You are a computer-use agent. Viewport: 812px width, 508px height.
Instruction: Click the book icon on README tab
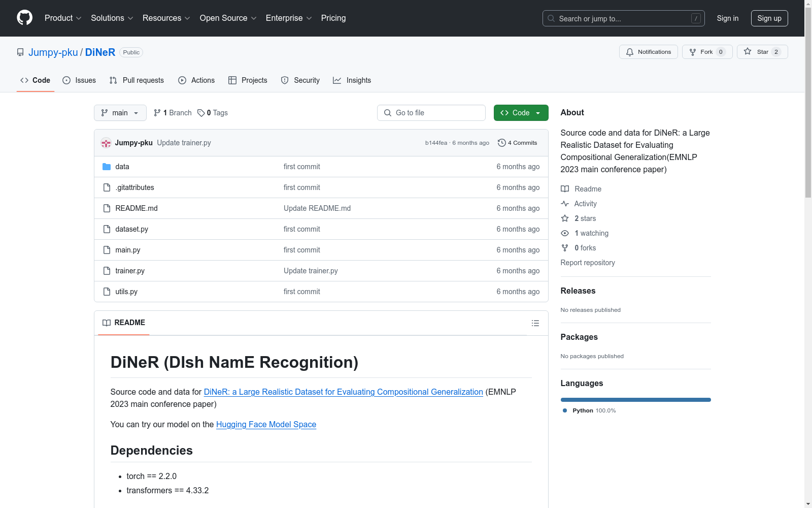107,323
